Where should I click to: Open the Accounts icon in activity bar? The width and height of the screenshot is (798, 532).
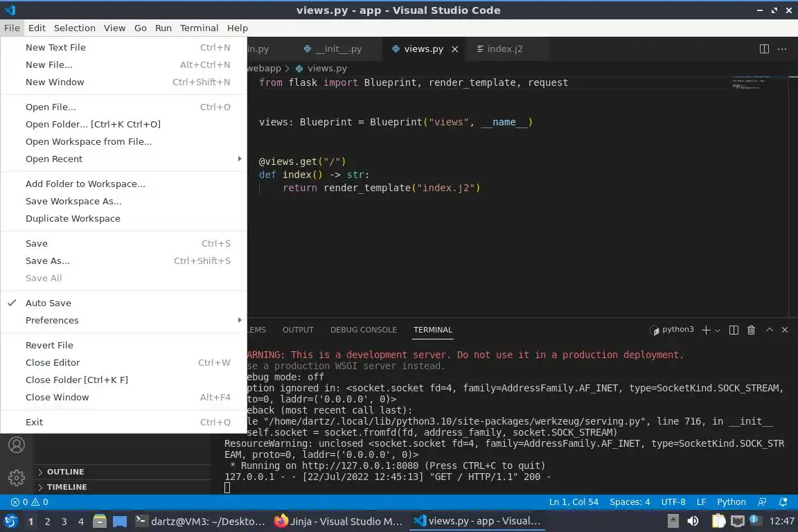pos(17,445)
